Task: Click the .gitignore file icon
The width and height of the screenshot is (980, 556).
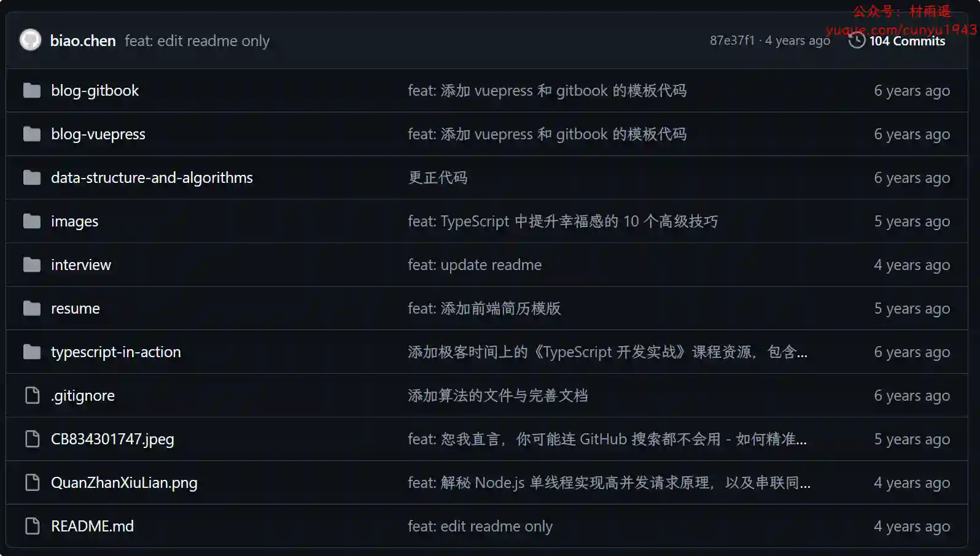Action: coord(32,396)
